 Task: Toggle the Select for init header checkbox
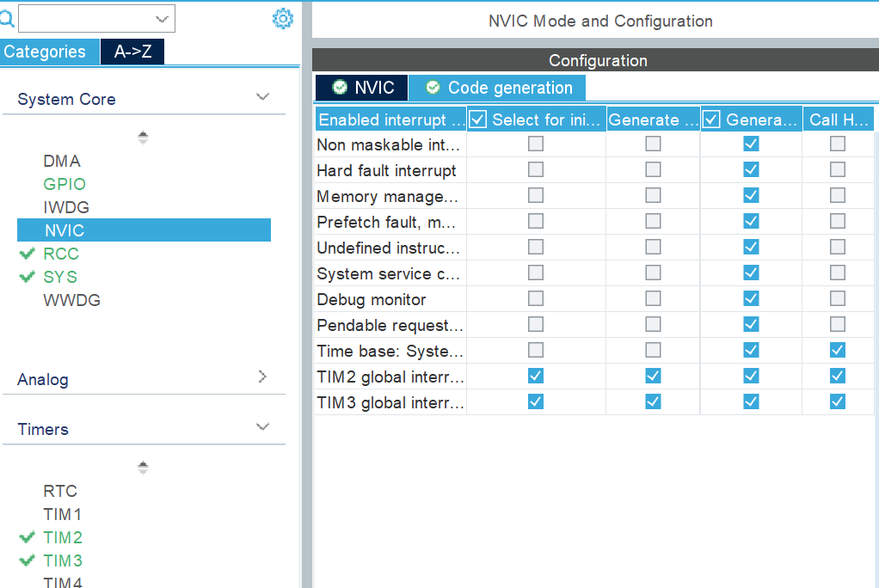click(x=477, y=119)
